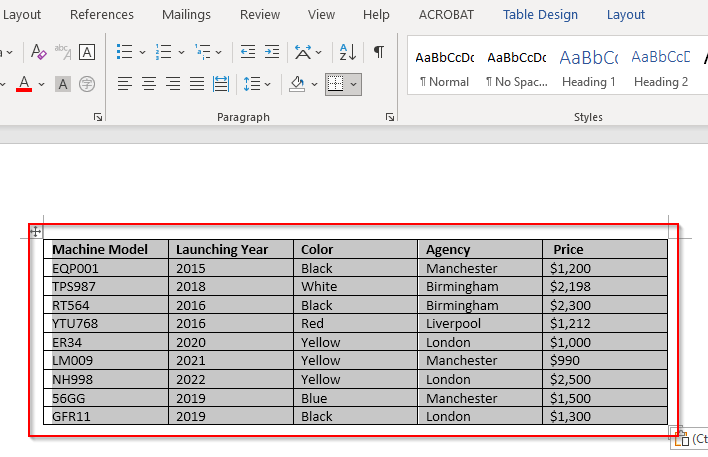Expand the Line Spacing dropdown arrow

[x=267, y=84]
